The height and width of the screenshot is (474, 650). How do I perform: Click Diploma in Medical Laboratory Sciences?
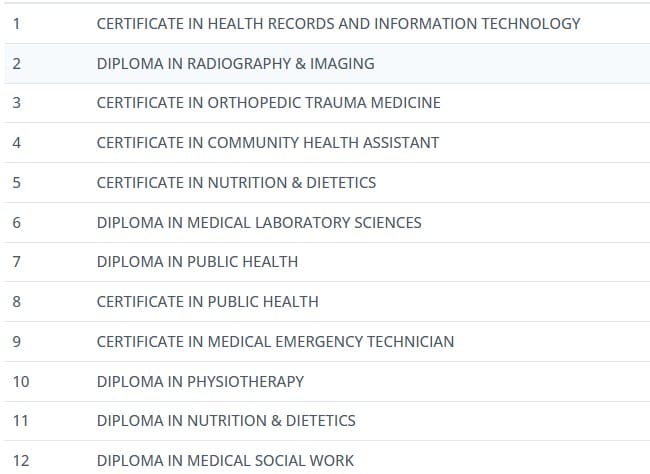[x=259, y=223]
